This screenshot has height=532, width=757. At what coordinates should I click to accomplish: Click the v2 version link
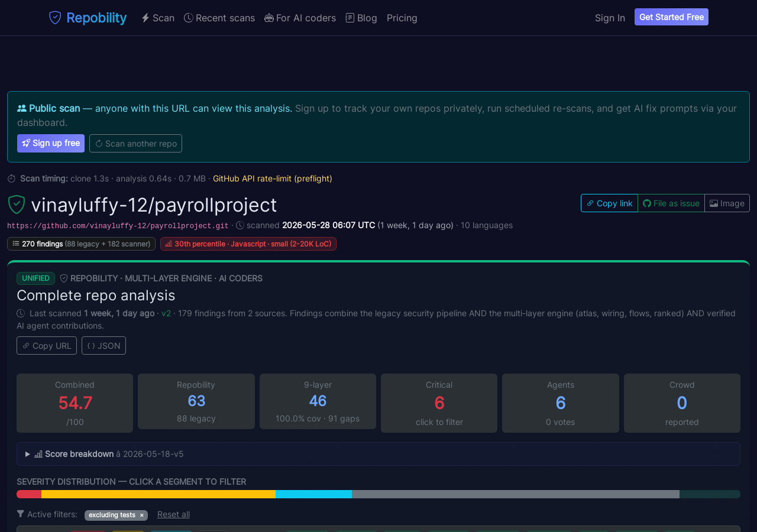pos(166,313)
